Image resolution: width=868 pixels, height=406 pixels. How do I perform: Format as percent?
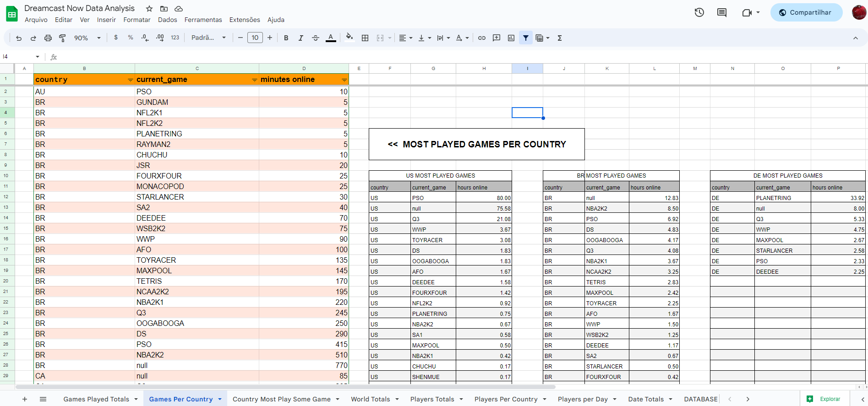tap(131, 38)
